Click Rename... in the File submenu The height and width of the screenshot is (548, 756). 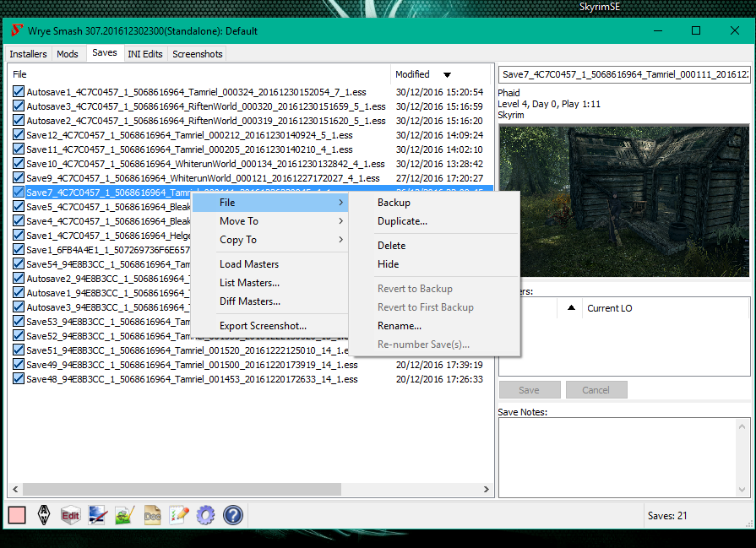[x=399, y=326]
